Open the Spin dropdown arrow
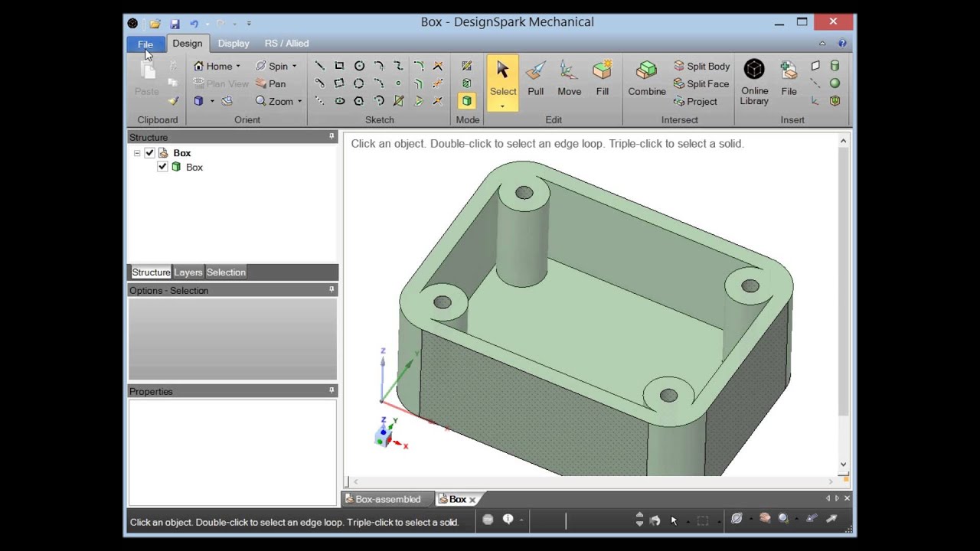Image resolution: width=980 pixels, height=551 pixels. point(294,67)
